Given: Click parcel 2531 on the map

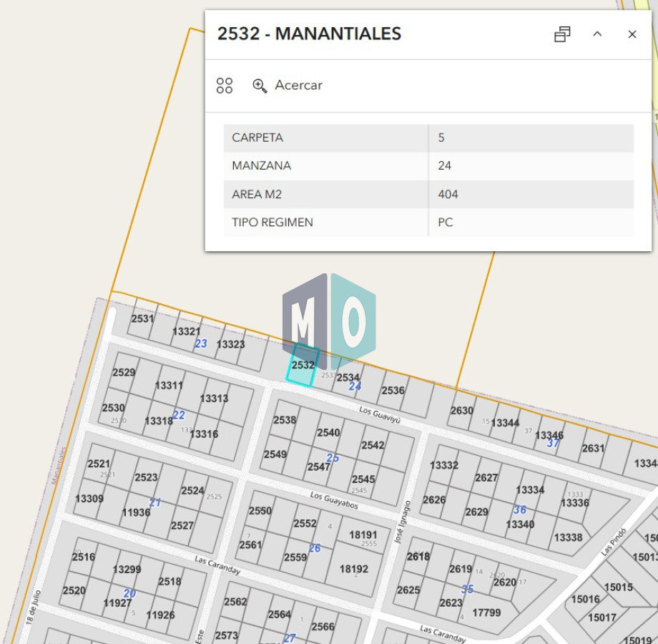Looking at the screenshot, I should (142, 318).
